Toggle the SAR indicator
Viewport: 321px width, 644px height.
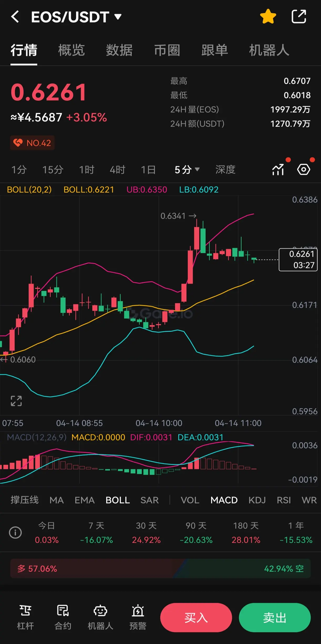(x=150, y=500)
